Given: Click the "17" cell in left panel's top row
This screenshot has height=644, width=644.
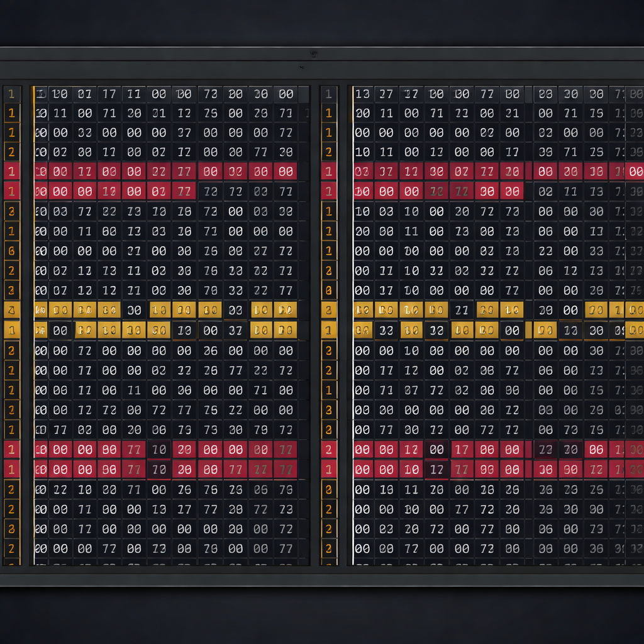Looking at the screenshot, I should pyautogui.click(x=109, y=94).
